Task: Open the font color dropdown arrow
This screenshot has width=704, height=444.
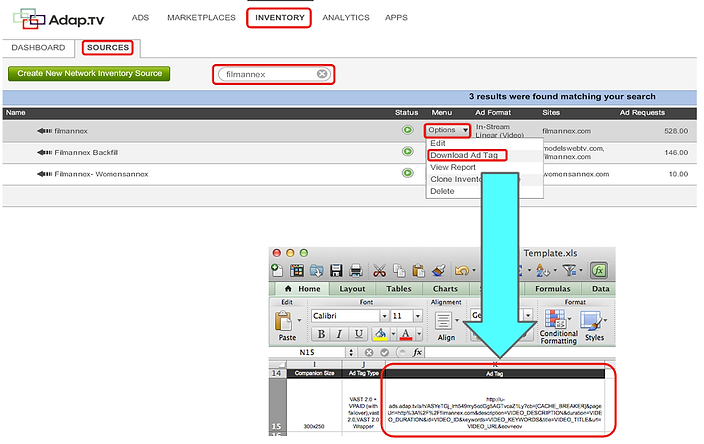Action: 419,334
